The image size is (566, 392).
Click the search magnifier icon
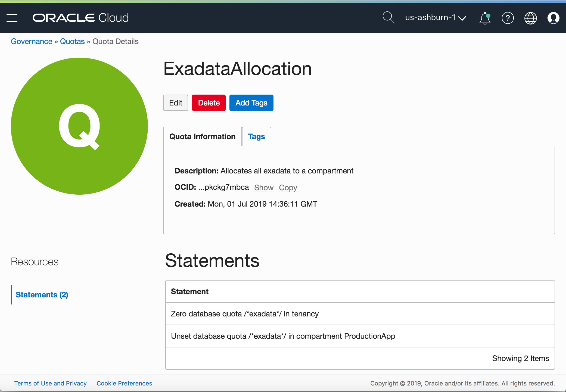pyautogui.click(x=388, y=18)
